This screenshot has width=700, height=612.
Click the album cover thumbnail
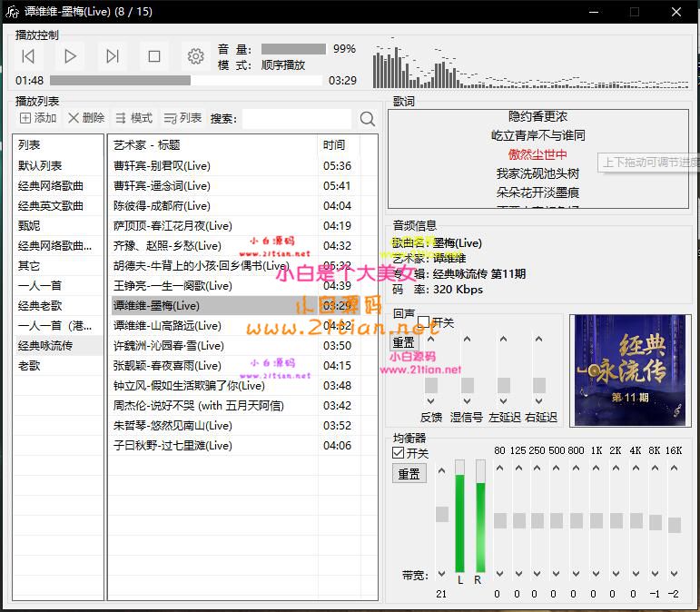629,370
